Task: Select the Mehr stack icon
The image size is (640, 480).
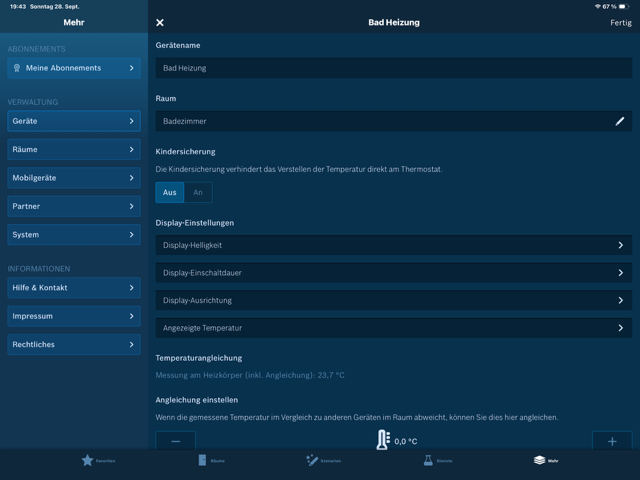Action: [540, 460]
